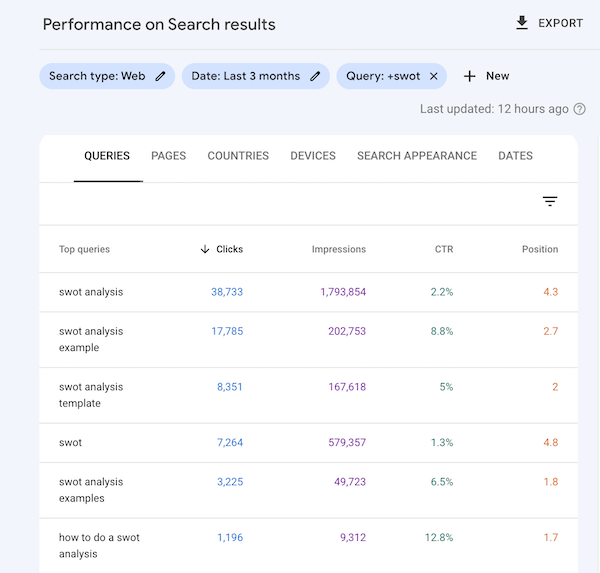The width and height of the screenshot is (600, 573).
Task: Go to the Dates tab
Action: [x=515, y=156]
